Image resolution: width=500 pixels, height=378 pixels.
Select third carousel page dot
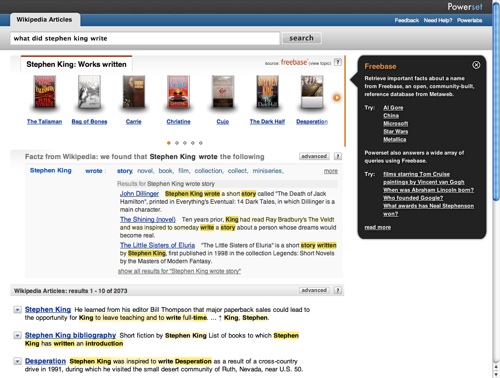tap(185, 143)
